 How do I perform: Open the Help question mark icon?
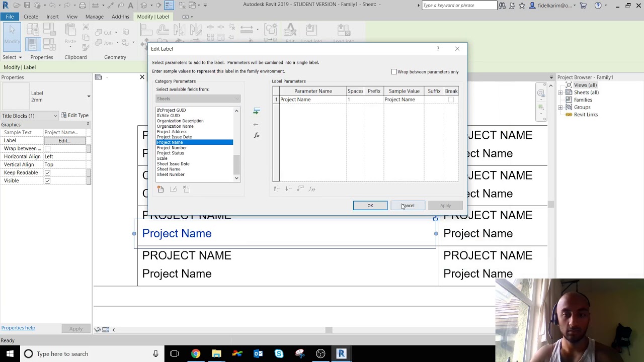click(598, 6)
